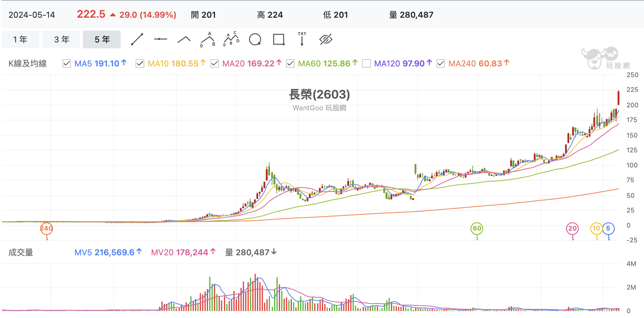
Task: Click the blue 5 MA marker
Action: tap(608, 228)
